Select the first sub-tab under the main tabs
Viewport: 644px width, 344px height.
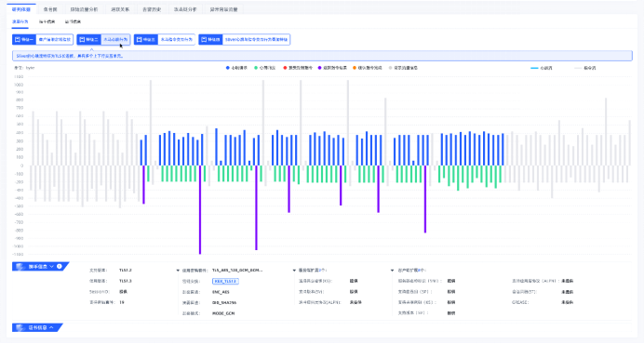click(x=20, y=21)
